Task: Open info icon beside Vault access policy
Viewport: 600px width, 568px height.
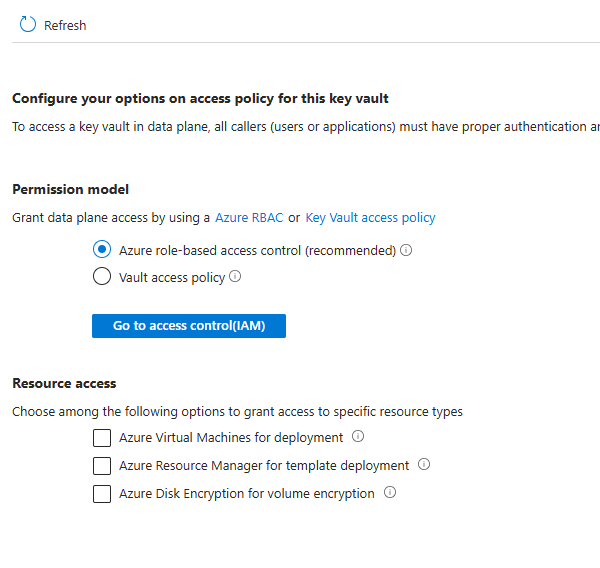Action: (x=235, y=277)
